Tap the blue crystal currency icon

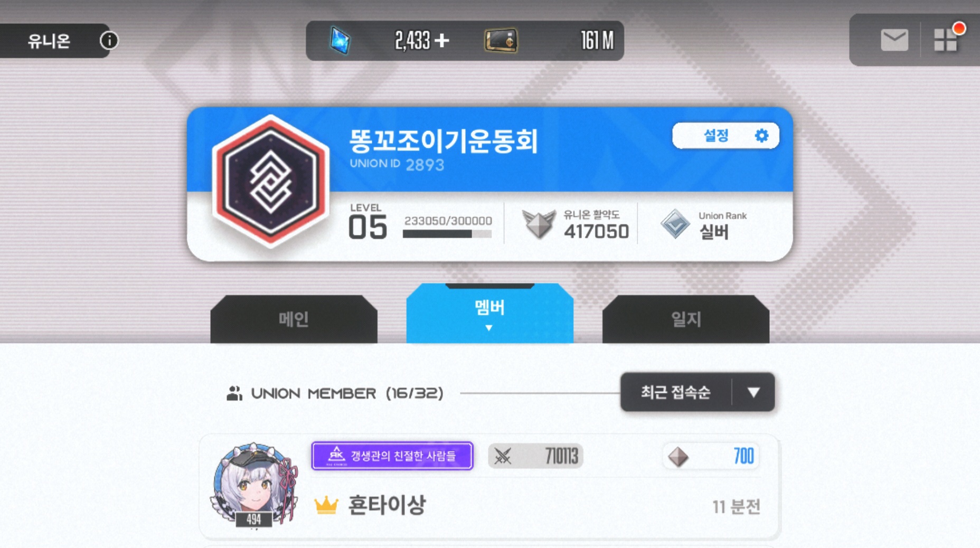[x=340, y=40]
